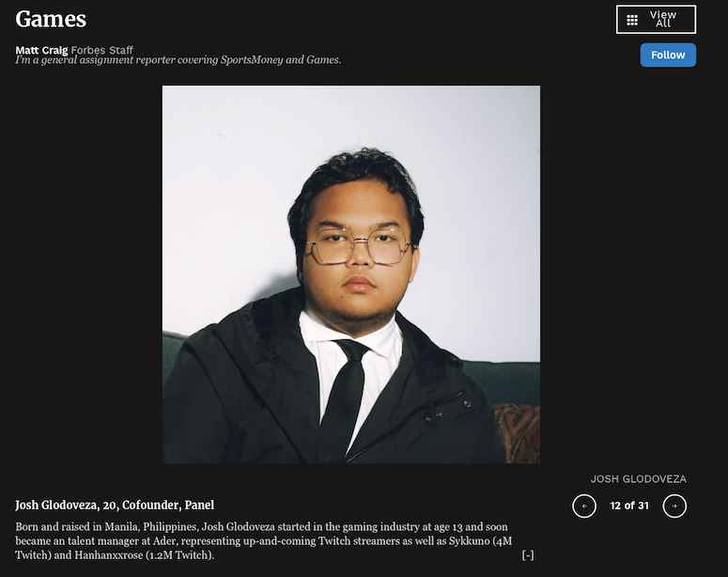
Task: Click the caption title Josh Glodoveza, 20, Cofounder
Action: pos(98,505)
